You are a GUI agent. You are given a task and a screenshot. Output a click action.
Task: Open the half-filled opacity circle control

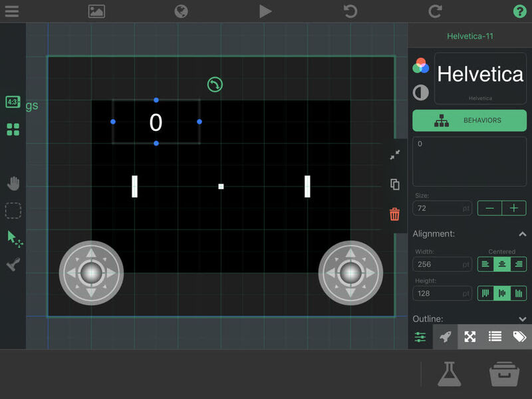point(421,92)
